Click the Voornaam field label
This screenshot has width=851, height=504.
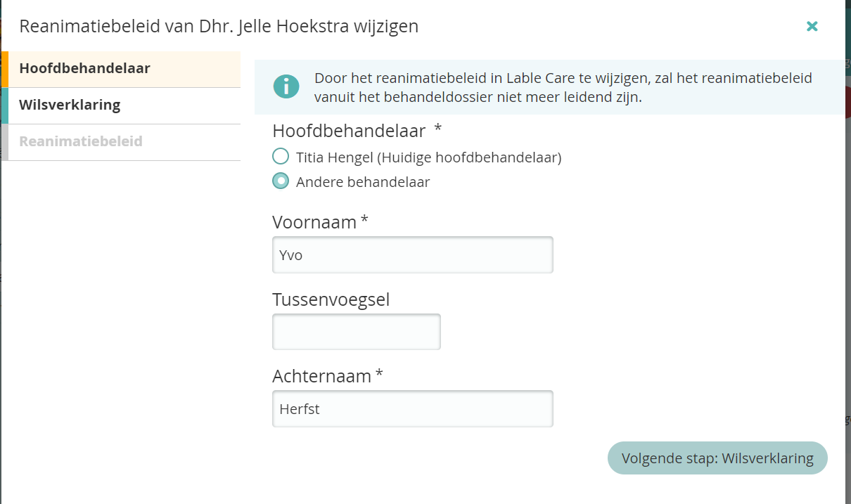314,222
